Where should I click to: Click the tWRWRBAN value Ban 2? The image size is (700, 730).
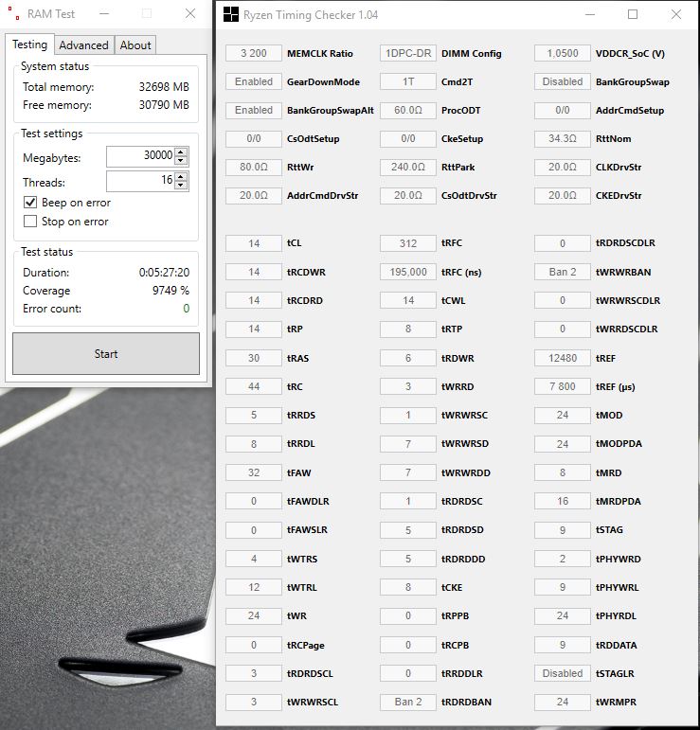[563, 272]
